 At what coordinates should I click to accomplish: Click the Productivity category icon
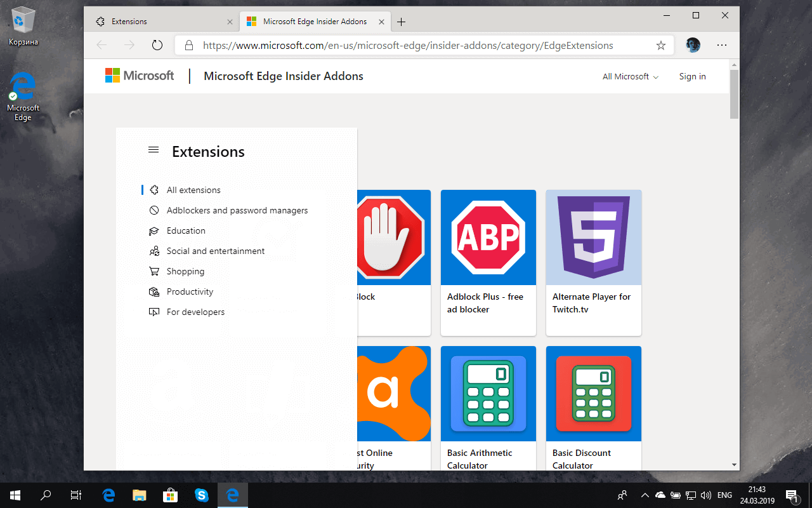click(154, 291)
